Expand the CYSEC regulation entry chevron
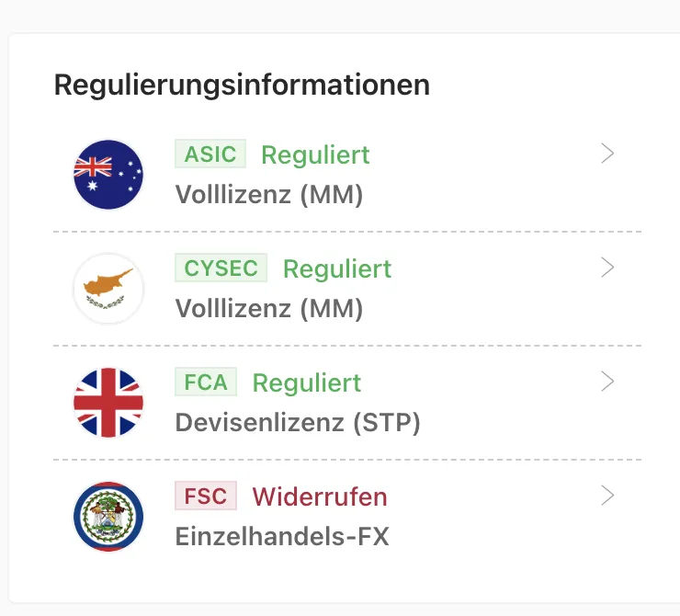Viewport: 680px width, 616px height. click(x=607, y=268)
